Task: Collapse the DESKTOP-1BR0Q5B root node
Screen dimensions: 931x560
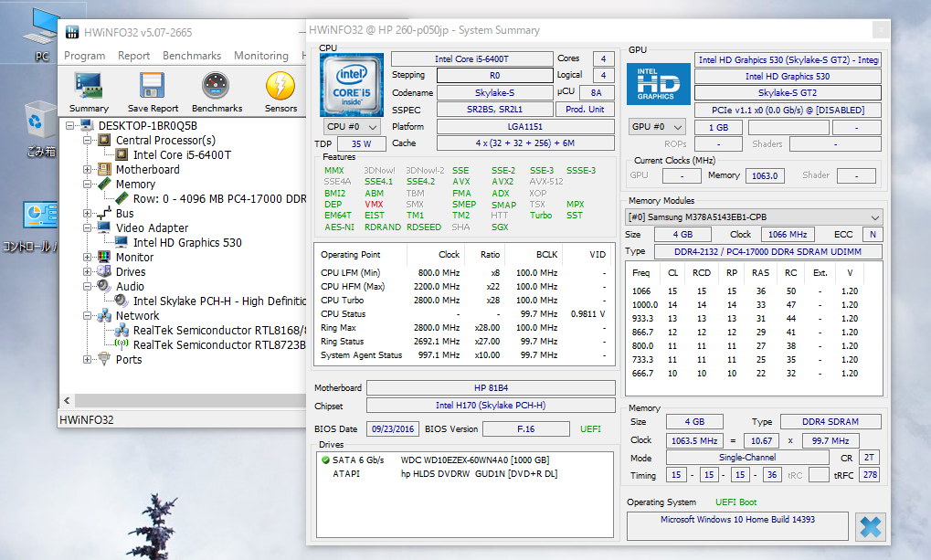Action: 70,126
